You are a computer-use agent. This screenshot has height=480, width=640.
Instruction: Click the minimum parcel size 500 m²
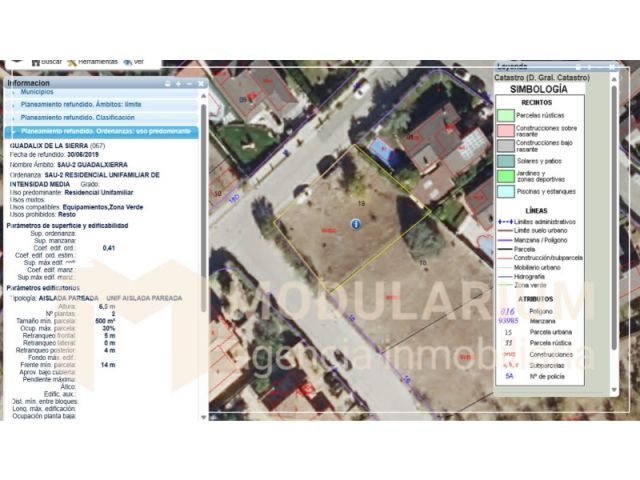[x=105, y=321]
